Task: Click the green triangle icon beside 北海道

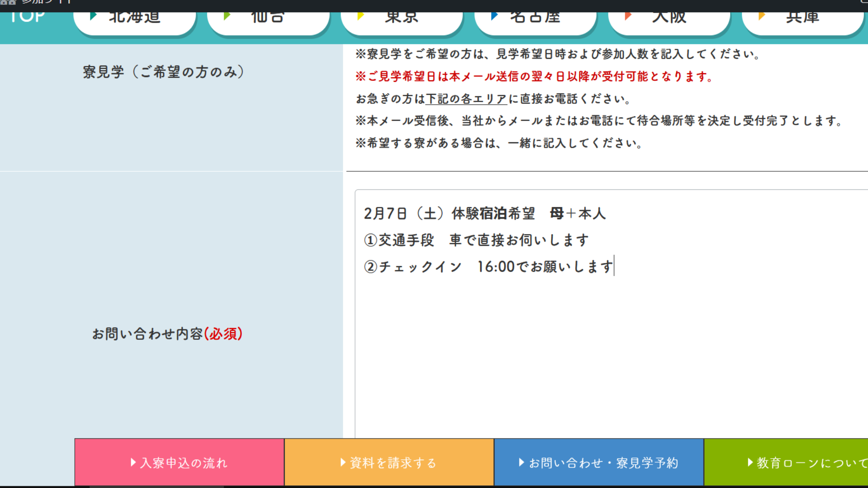Action: [93, 16]
